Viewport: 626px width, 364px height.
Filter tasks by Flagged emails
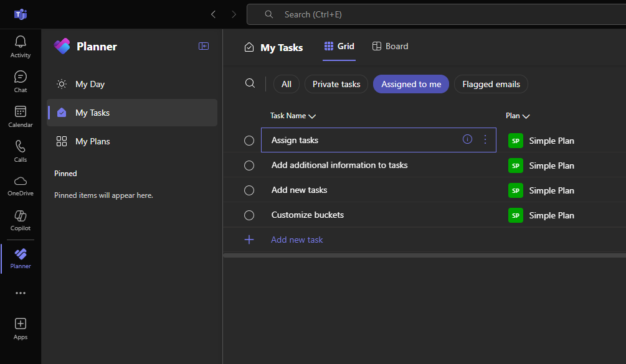click(491, 84)
